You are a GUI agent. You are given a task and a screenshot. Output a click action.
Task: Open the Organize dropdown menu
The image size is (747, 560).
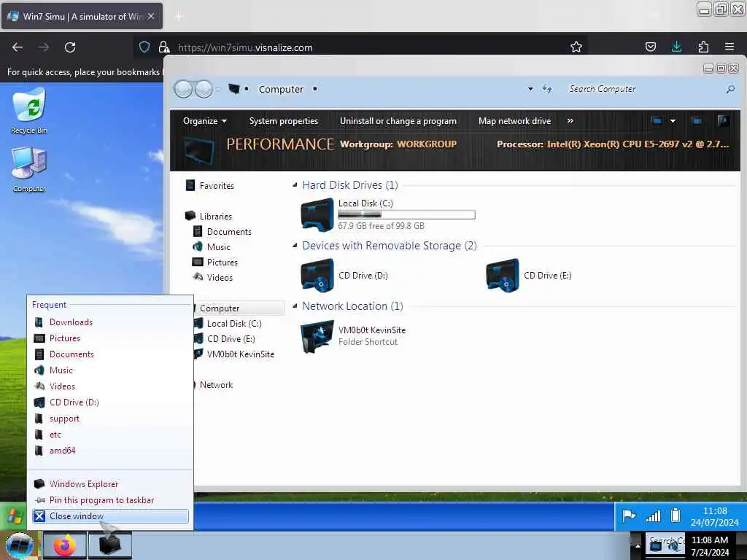click(205, 121)
